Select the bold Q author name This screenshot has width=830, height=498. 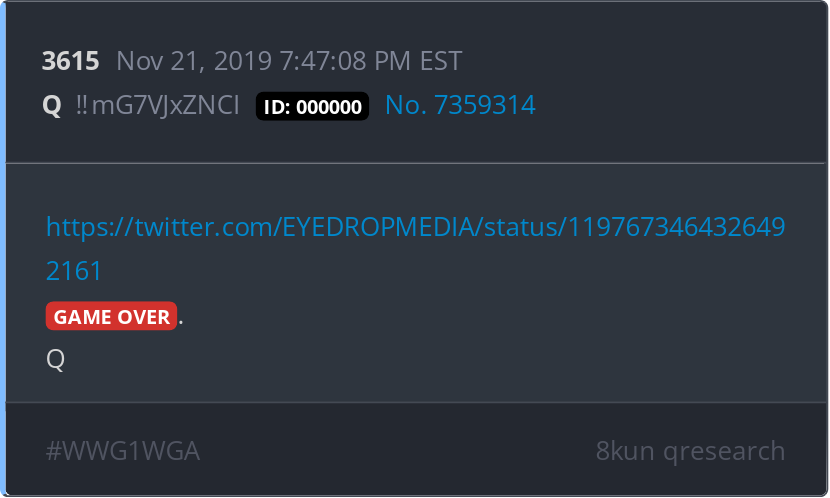pyautogui.click(x=52, y=105)
